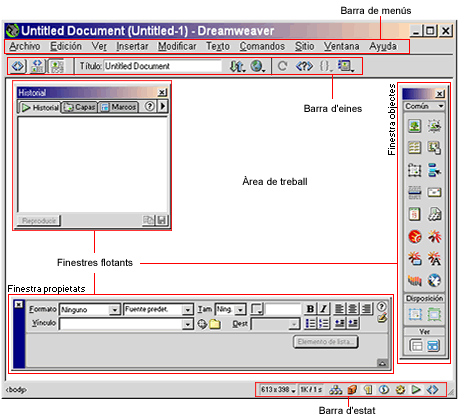Click the Reproducir button
This screenshot has width=460, height=420.
(39, 220)
